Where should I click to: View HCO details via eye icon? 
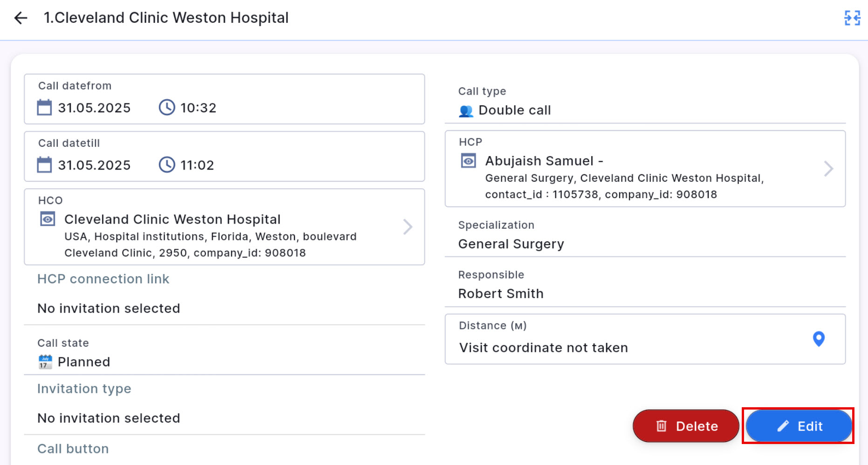(x=48, y=219)
